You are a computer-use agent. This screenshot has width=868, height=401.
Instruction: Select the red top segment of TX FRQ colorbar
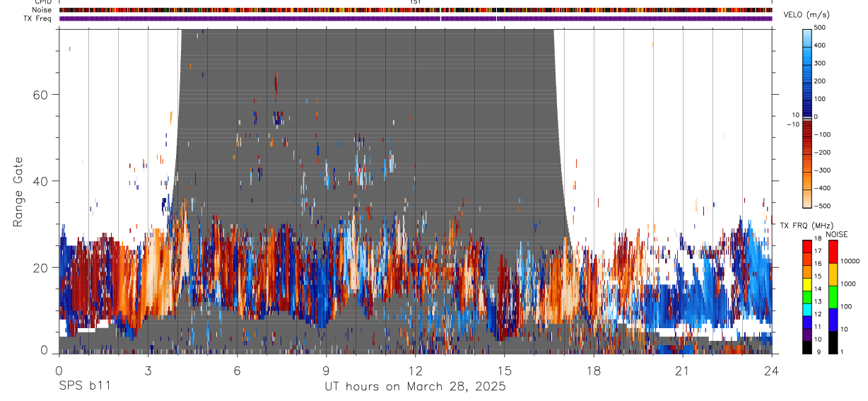tap(807, 247)
